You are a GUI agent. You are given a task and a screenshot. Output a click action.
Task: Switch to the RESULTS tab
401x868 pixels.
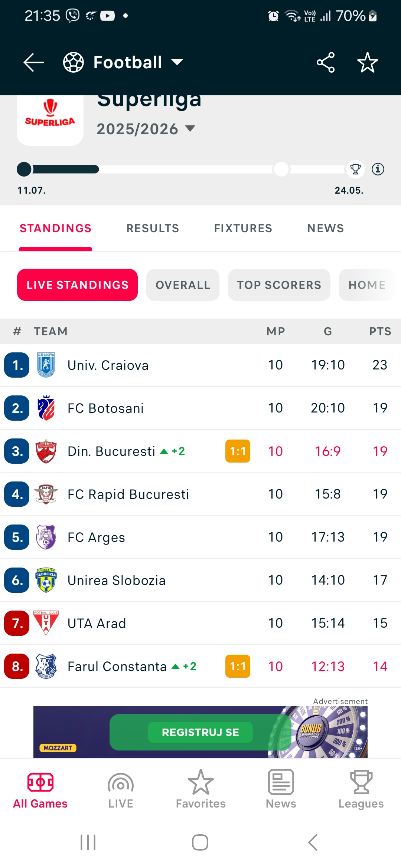click(x=153, y=228)
